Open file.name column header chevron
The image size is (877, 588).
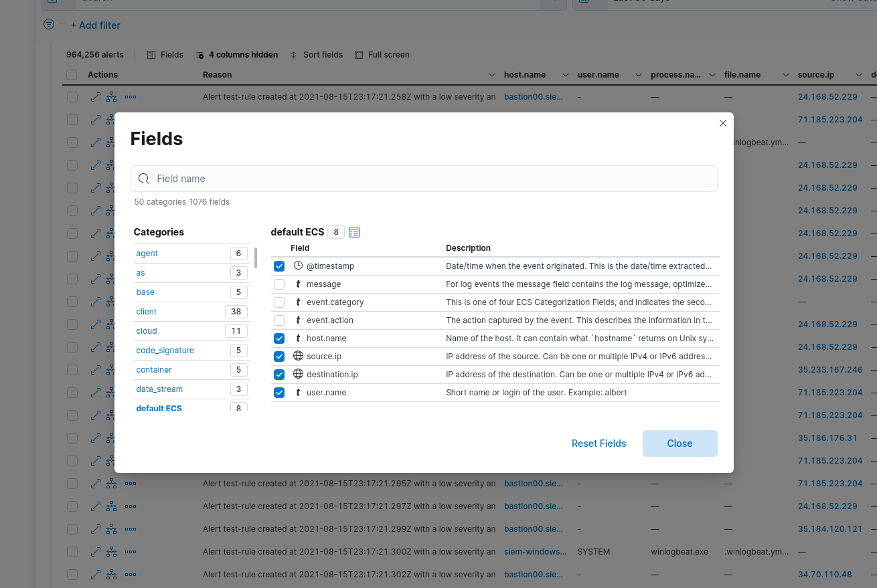[x=786, y=75]
